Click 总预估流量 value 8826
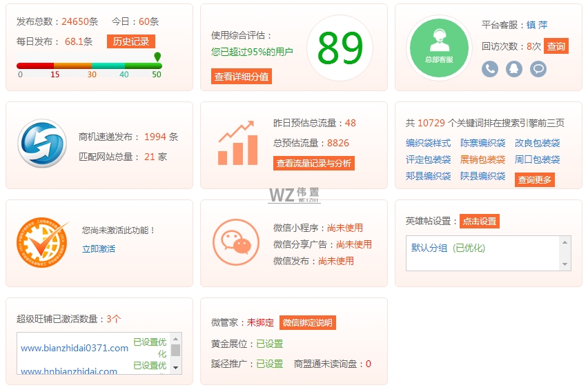The width and height of the screenshot is (588, 392). [338, 143]
